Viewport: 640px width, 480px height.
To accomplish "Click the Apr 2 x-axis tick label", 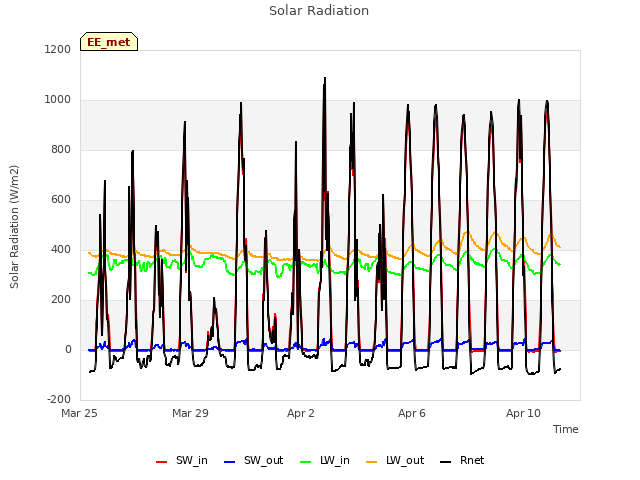I will click(x=301, y=413).
